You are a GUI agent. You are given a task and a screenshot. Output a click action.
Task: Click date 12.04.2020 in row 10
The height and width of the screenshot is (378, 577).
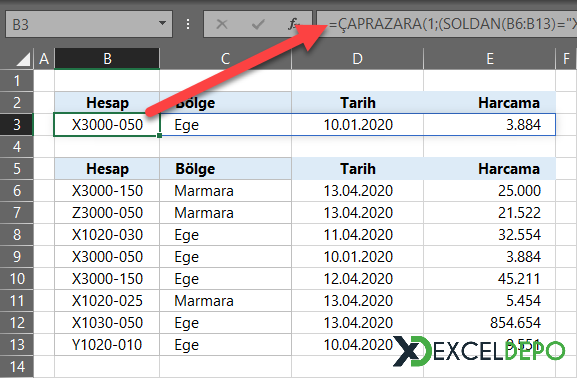[x=358, y=279]
